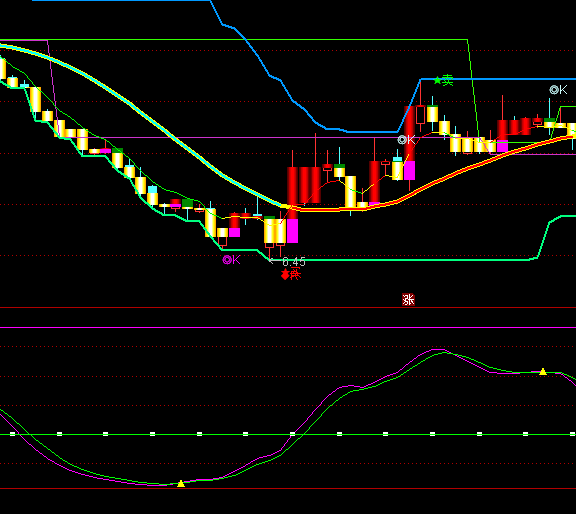
Task: Click the magenta candle beside 6.45 low
Action: point(292,231)
